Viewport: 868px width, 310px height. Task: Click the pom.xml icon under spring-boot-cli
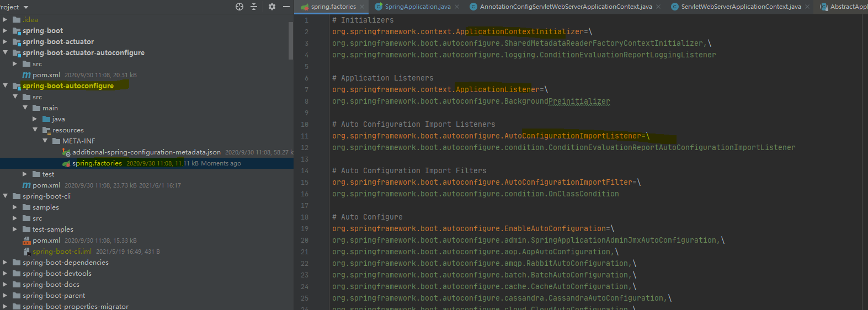(x=26, y=240)
